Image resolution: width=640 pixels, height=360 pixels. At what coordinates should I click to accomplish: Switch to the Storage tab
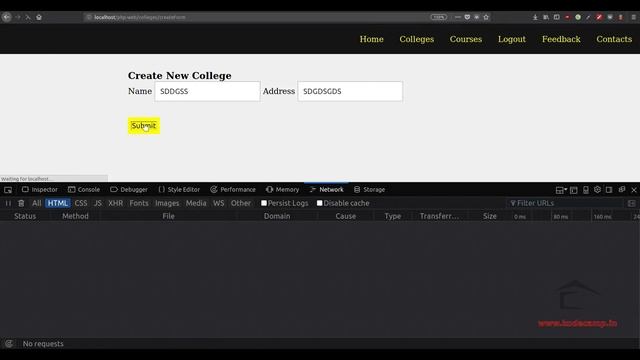coord(369,189)
